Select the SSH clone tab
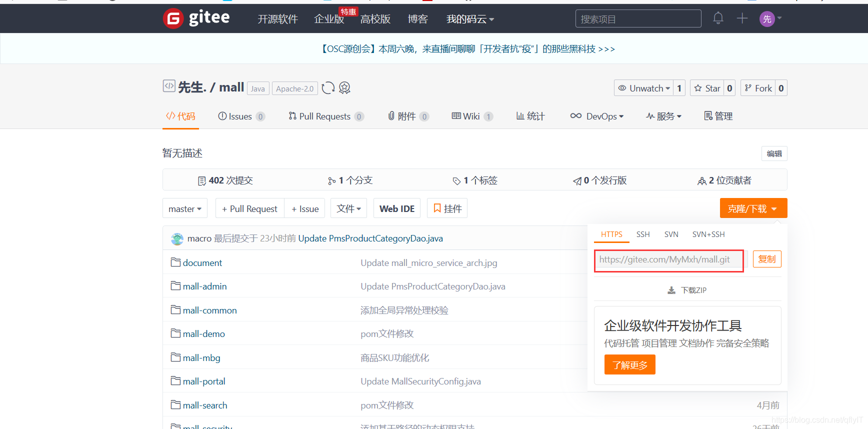 click(643, 234)
